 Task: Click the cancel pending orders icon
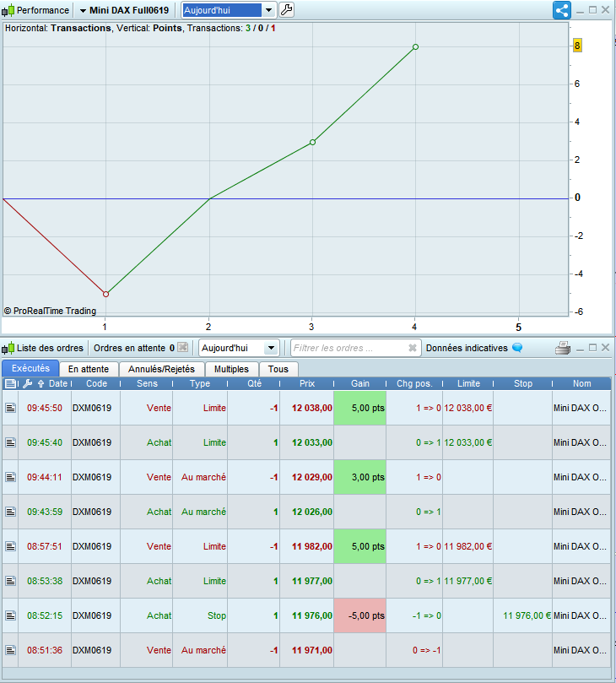coord(183,348)
